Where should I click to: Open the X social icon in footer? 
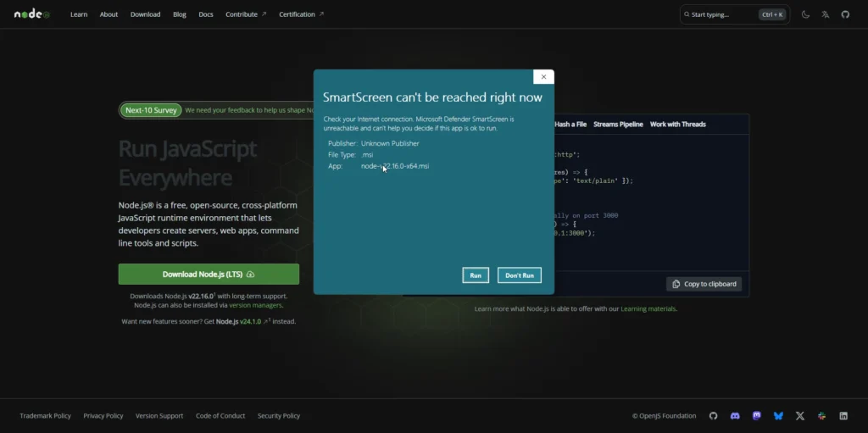pos(800,416)
